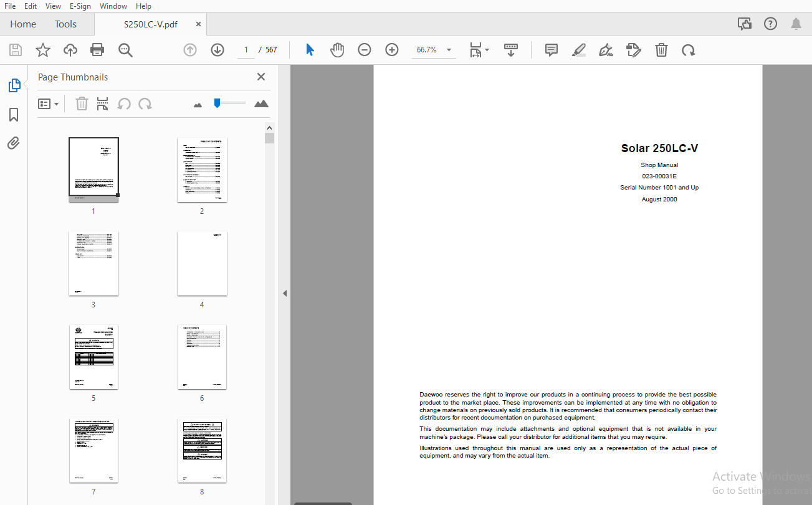Click the fit page width tool
Image resolution: width=812 pixels, height=505 pixels.
tap(475, 50)
